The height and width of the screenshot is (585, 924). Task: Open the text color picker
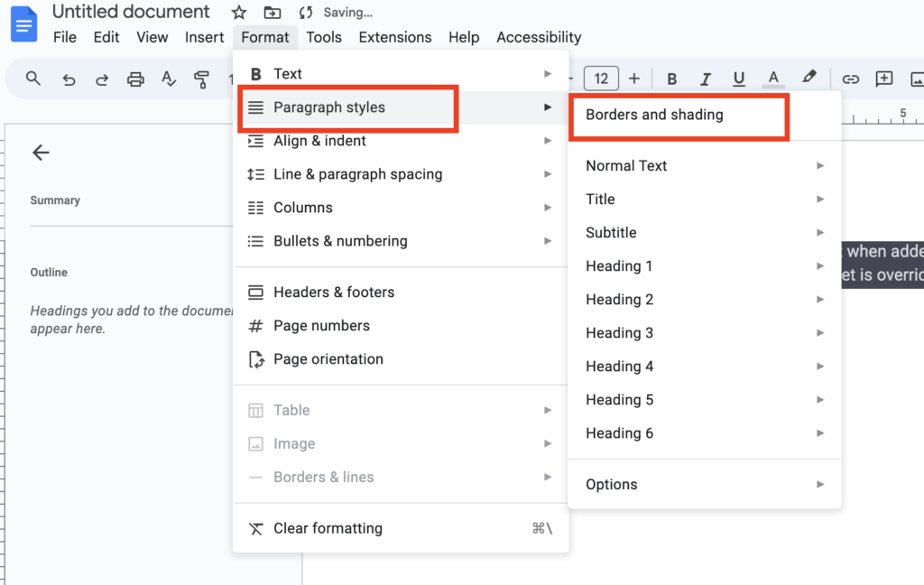pos(773,79)
